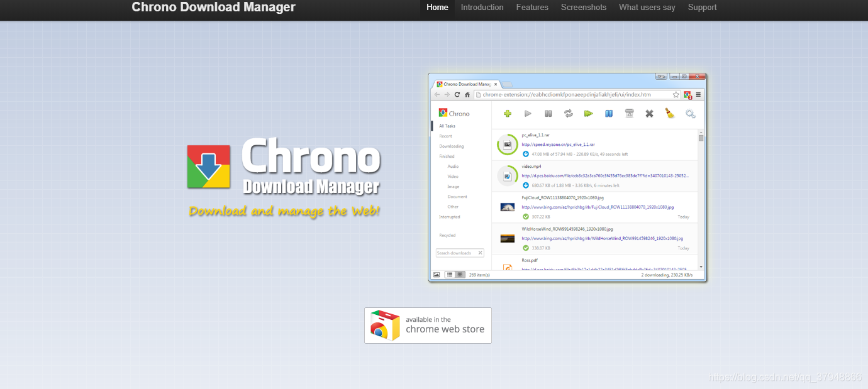868x389 pixels.
Task: Select 'Finished' in Chrono sidebar
Action: pyautogui.click(x=447, y=156)
